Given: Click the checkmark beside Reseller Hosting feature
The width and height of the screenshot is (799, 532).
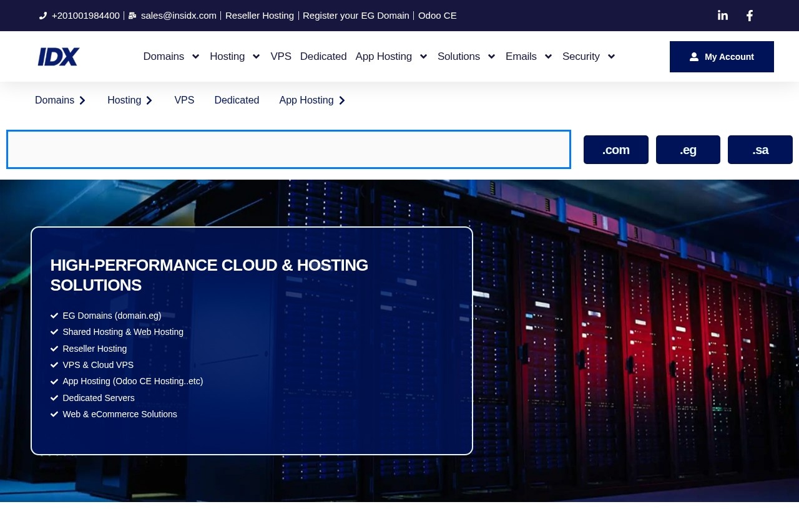Looking at the screenshot, I should (54, 348).
